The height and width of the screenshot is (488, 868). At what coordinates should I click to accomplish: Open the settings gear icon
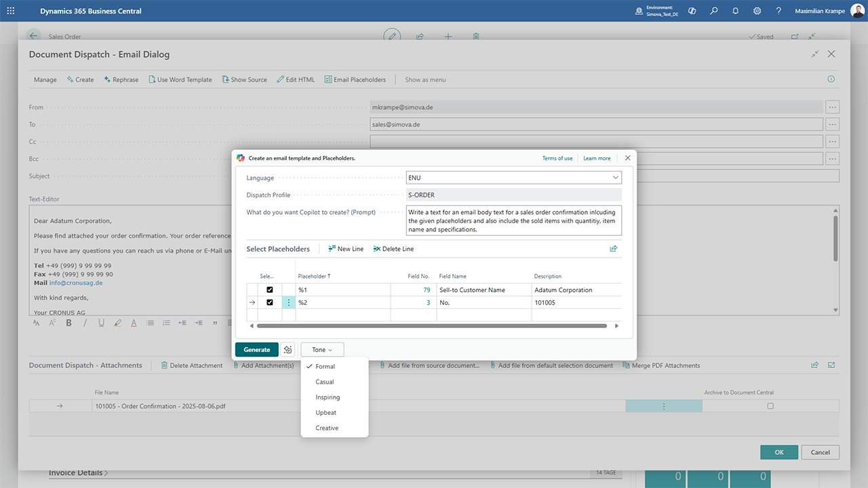757,11
